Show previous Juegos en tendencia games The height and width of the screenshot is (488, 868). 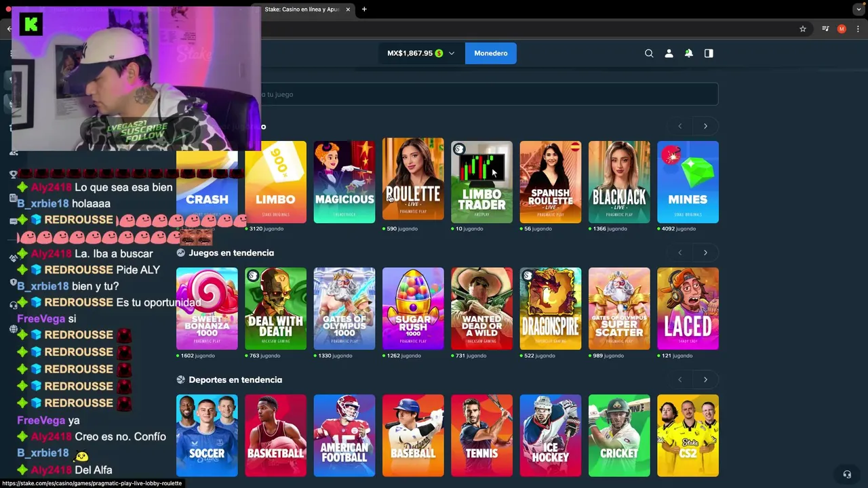pyautogui.click(x=680, y=253)
